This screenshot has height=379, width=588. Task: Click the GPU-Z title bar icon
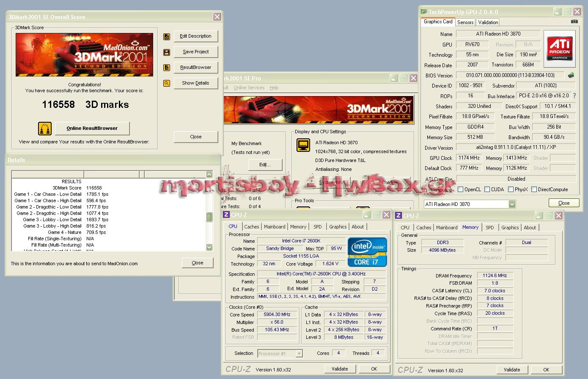pyautogui.click(x=424, y=12)
